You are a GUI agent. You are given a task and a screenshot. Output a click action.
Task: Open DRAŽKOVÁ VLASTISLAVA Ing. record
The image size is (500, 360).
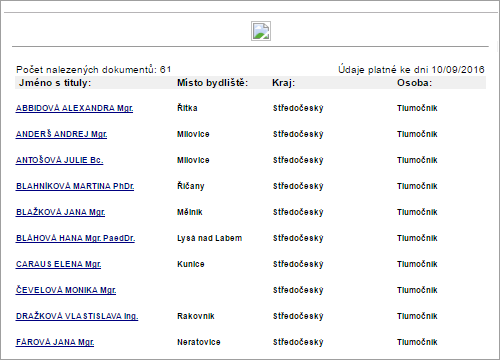pos(77,316)
